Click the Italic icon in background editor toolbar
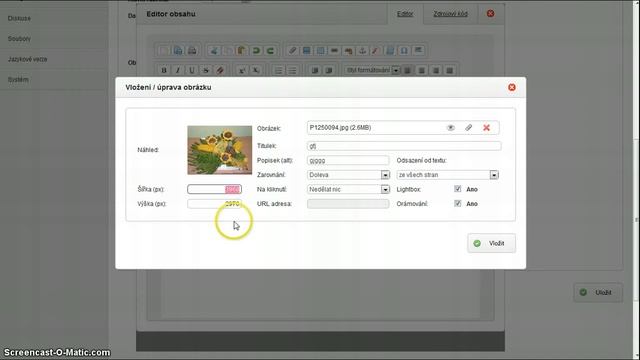This screenshot has height=360, width=640. point(178,70)
